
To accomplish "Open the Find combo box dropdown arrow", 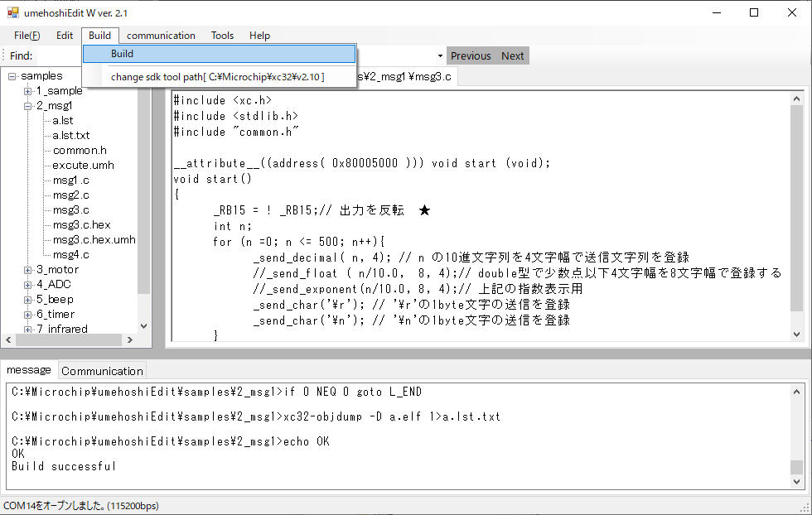I will click(x=440, y=55).
